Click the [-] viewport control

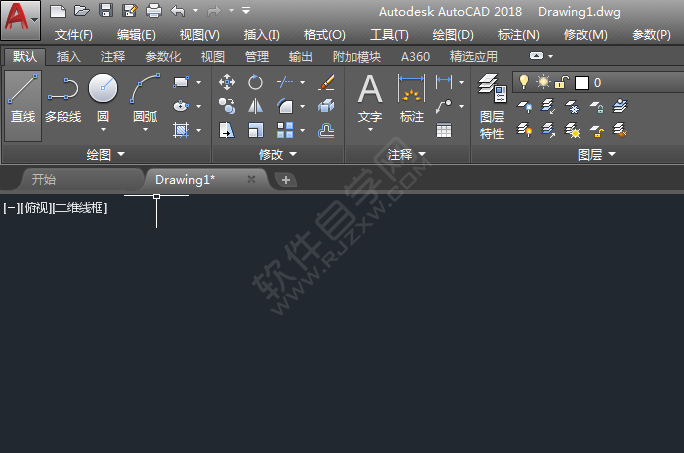click(10, 208)
